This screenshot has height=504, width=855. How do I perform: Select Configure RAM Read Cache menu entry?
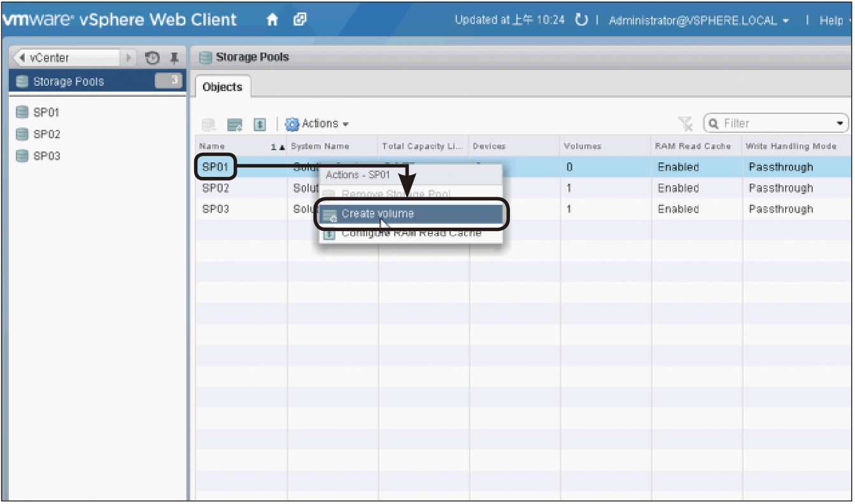(x=411, y=234)
